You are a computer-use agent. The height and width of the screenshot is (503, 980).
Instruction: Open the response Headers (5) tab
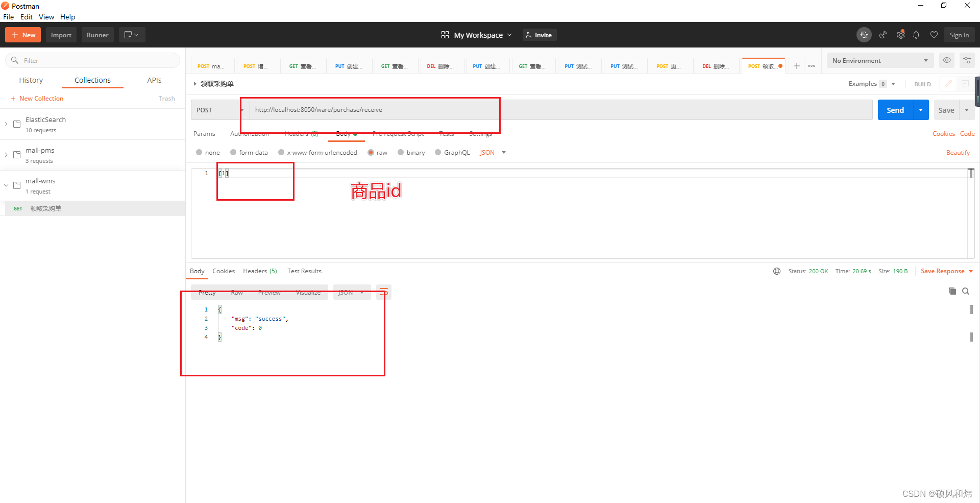(260, 271)
